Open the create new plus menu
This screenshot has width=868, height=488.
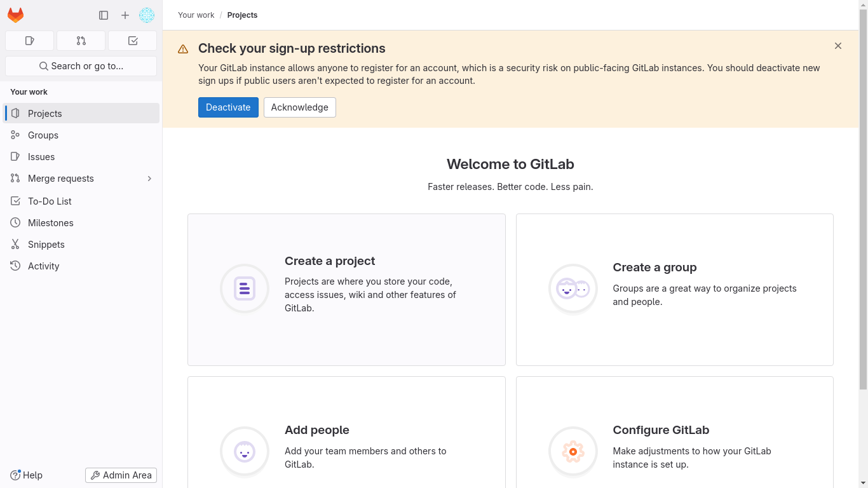point(125,15)
